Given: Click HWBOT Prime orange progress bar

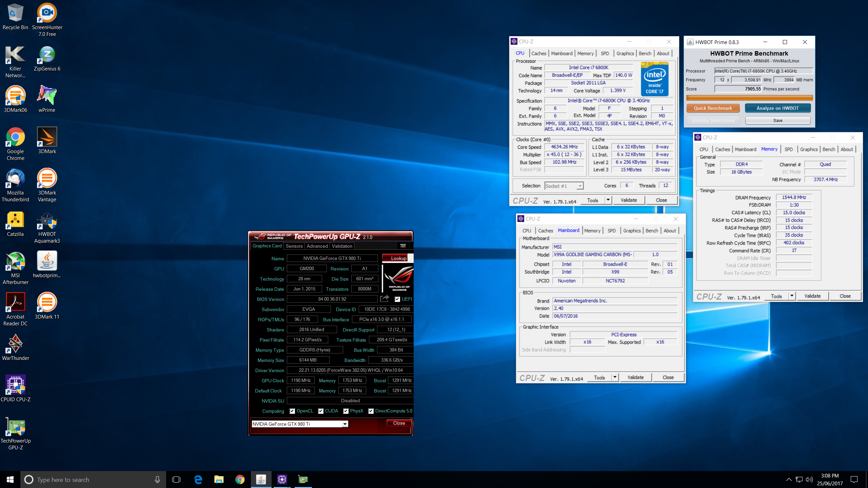Looking at the screenshot, I should 749,98.
